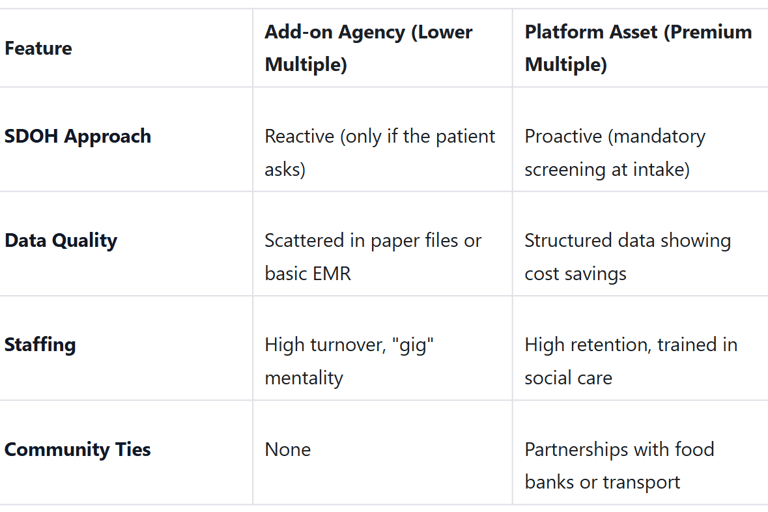The width and height of the screenshot is (768, 512).
Task: Click the Scattered in paper files cell
Action: 373,257
